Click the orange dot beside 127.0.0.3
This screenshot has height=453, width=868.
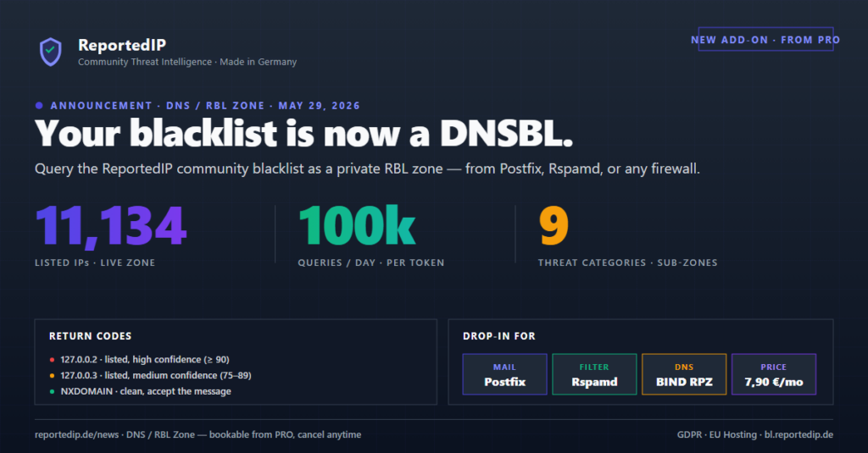click(x=52, y=376)
